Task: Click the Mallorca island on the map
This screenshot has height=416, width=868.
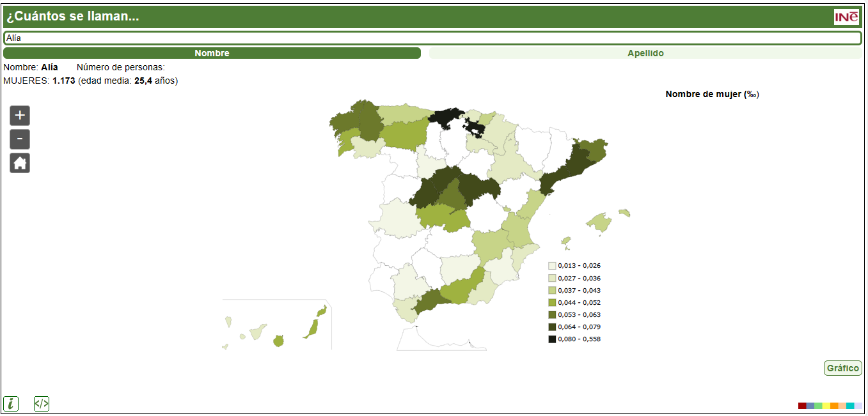Action: [x=600, y=223]
